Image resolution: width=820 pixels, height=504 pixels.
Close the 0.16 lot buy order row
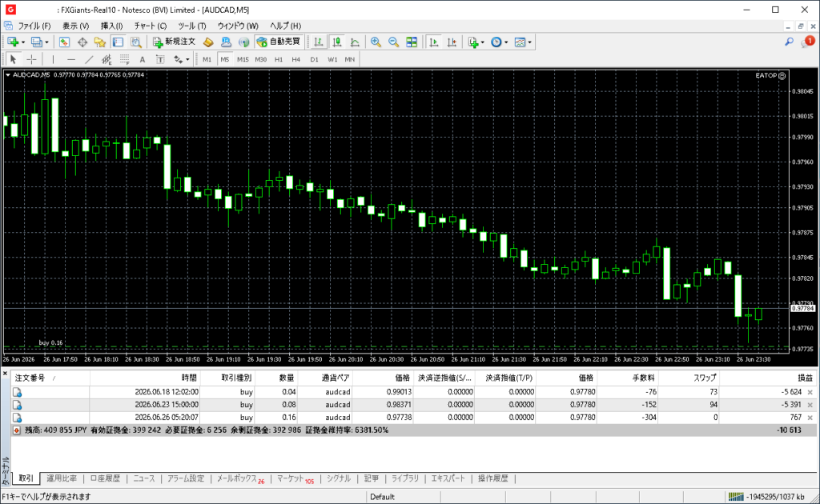(x=810, y=418)
